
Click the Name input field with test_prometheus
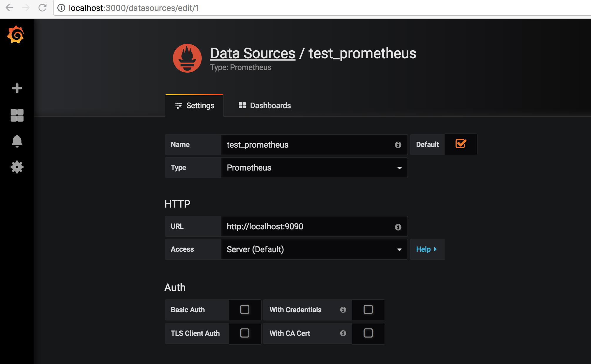click(x=314, y=145)
